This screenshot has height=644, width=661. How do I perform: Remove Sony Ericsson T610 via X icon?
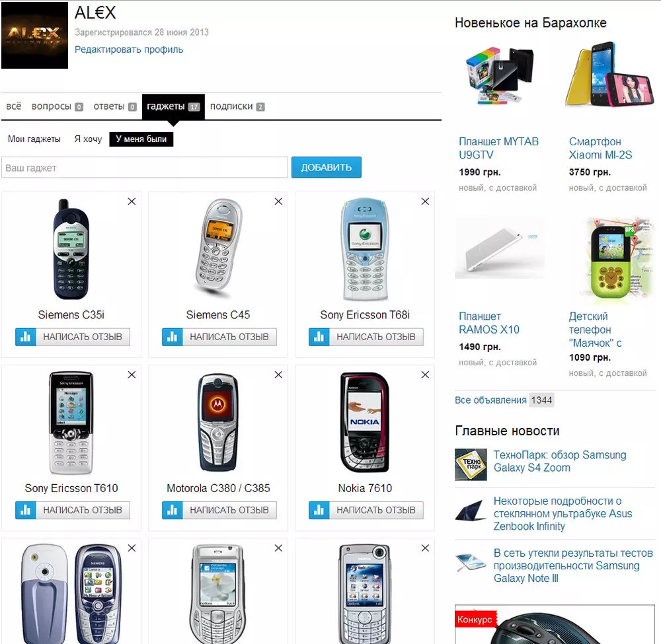click(x=132, y=375)
